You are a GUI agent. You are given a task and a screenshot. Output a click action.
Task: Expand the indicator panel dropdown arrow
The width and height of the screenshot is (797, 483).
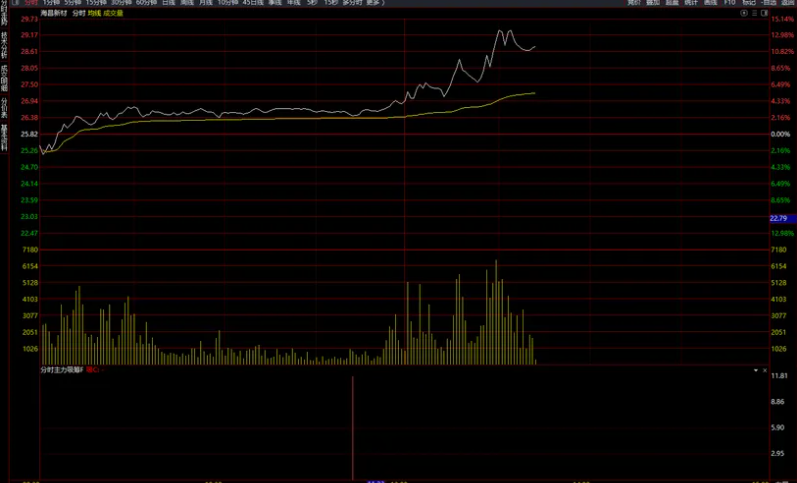coord(755,370)
